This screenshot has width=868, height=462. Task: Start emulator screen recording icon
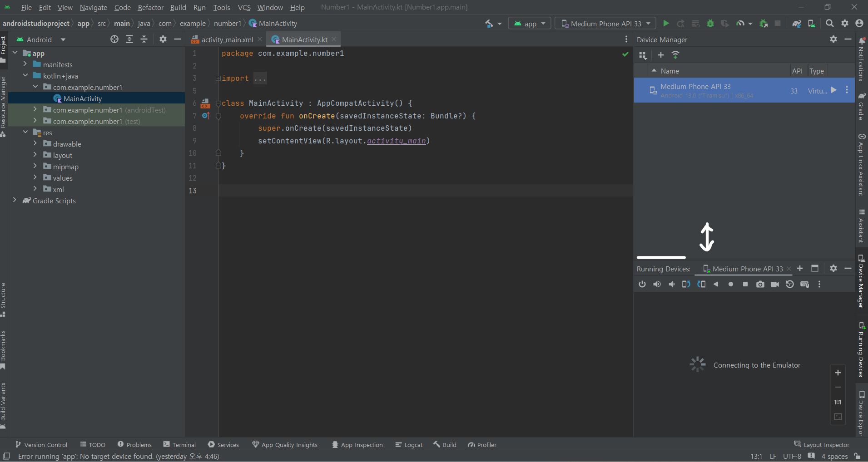(x=775, y=284)
